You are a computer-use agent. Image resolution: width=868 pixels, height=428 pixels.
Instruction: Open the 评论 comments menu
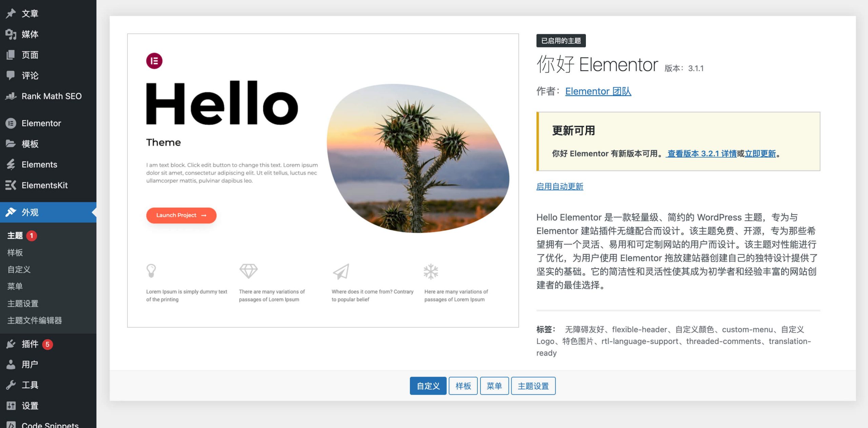click(48, 76)
